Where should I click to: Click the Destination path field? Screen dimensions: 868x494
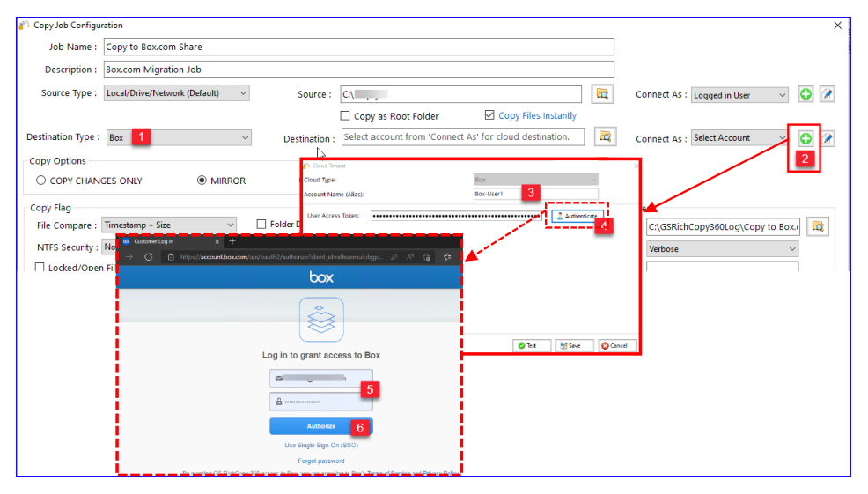coord(463,136)
